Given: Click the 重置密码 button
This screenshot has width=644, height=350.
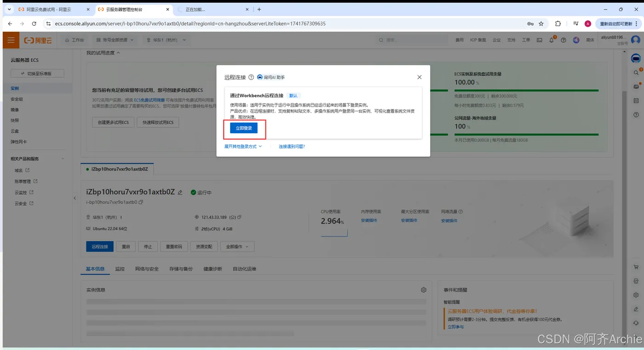Looking at the screenshot, I should pos(174,247).
